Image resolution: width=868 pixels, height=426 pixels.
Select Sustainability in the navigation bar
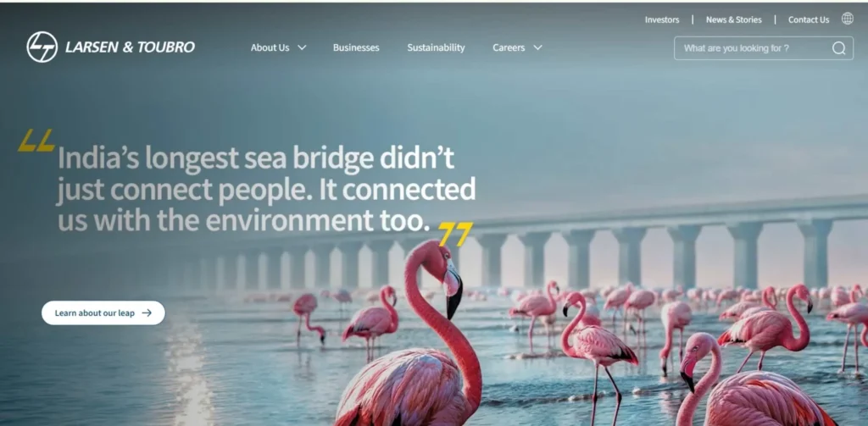[437, 47]
